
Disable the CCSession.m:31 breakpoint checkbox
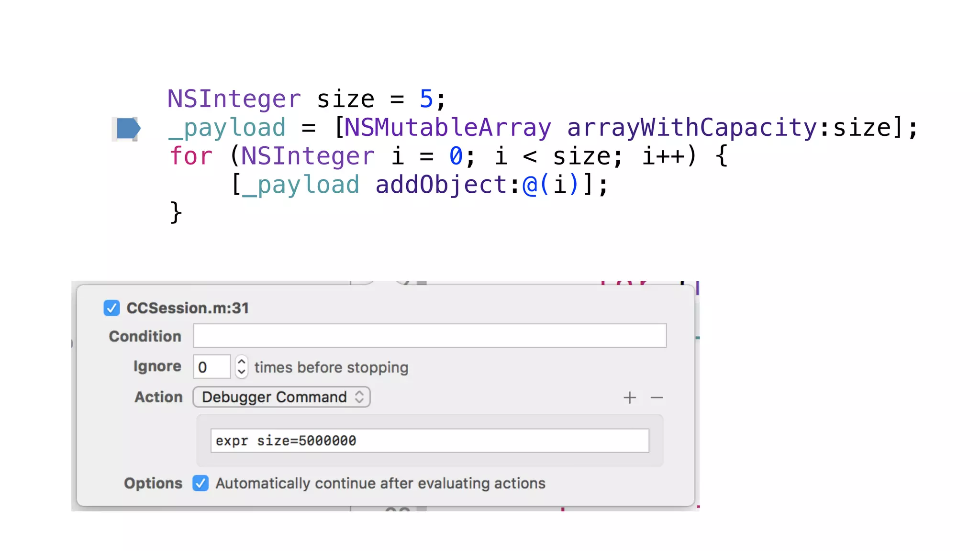[x=111, y=308]
